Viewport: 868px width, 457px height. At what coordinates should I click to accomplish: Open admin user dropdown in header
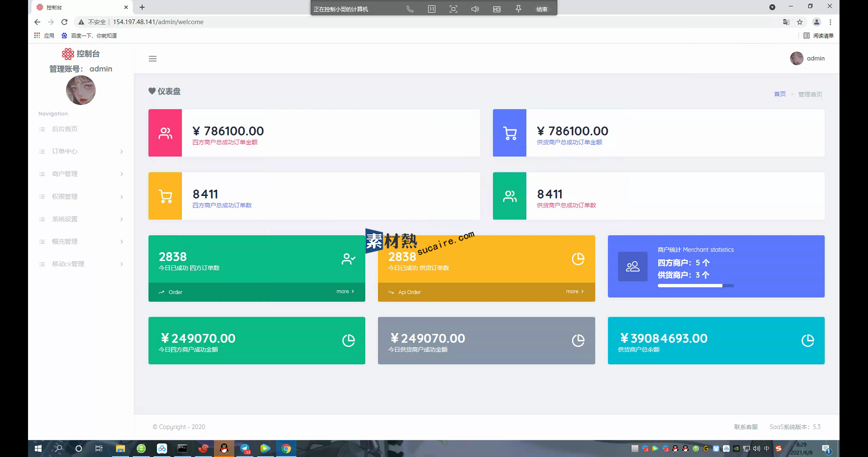coord(807,58)
